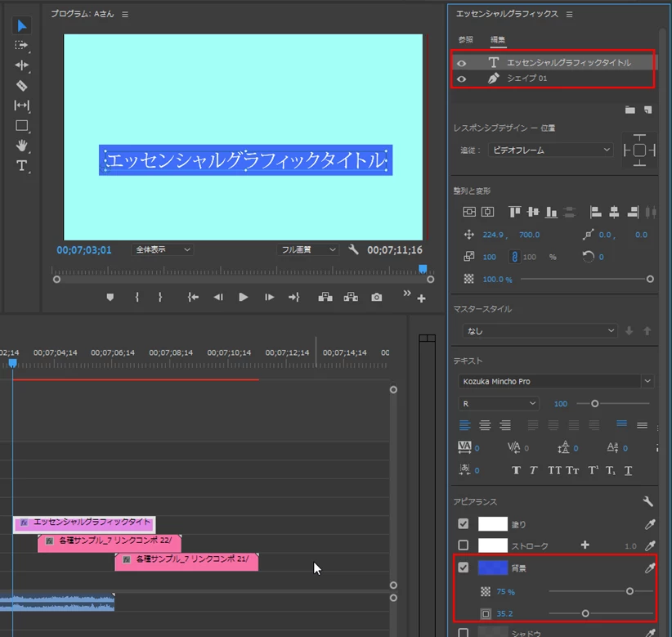This screenshot has height=637, width=672.
Task: Click the responsive design pin edge widget
Action: pos(639,150)
